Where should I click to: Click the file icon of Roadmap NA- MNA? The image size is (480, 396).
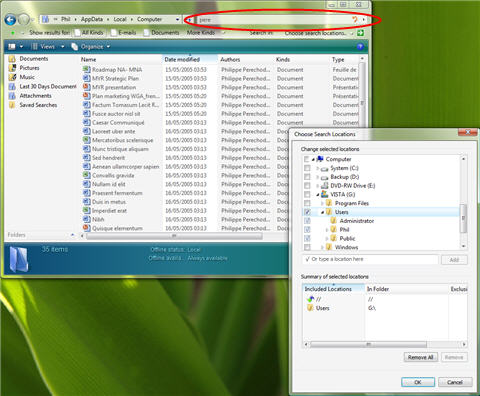click(x=86, y=69)
